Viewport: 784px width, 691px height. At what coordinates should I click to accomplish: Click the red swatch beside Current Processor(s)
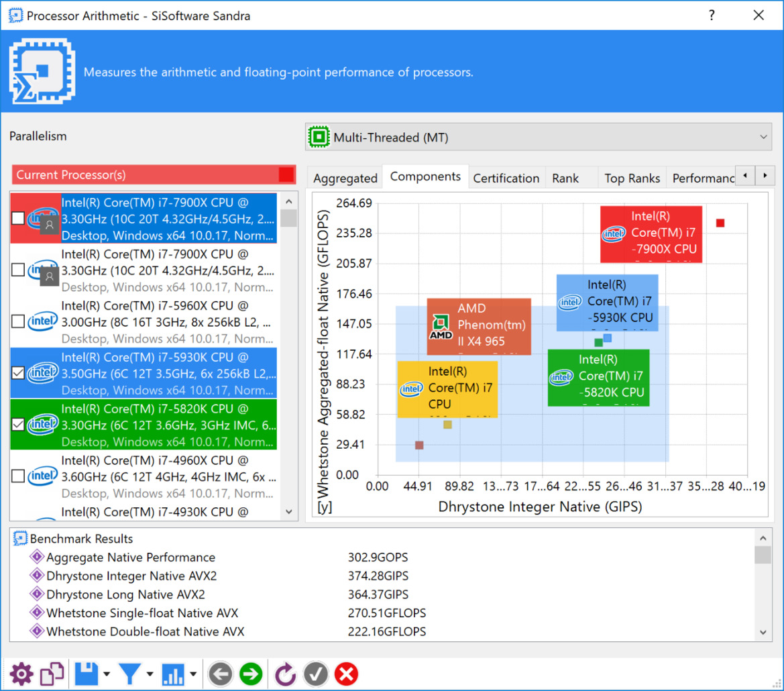286,174
